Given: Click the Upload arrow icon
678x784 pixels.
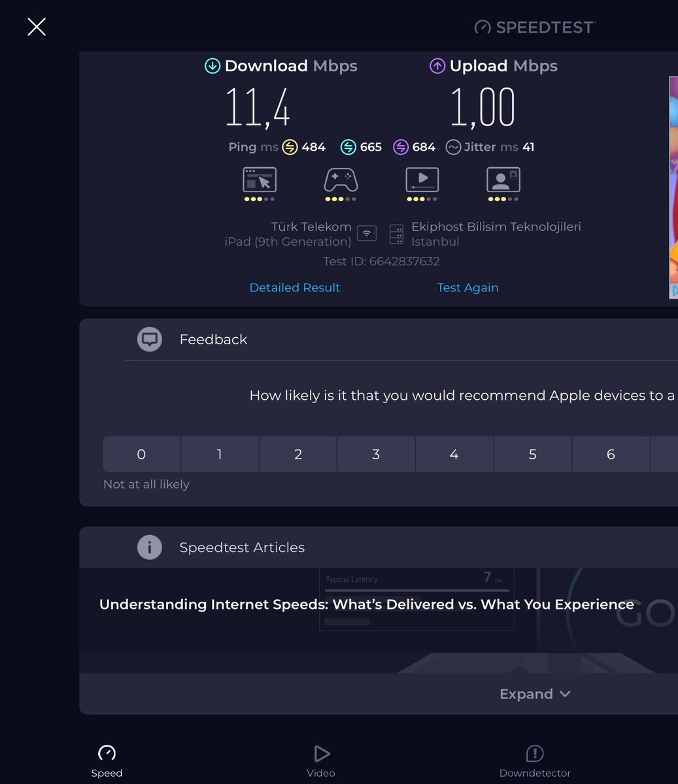Looking at the screenshot, I should tap(437, 66).
